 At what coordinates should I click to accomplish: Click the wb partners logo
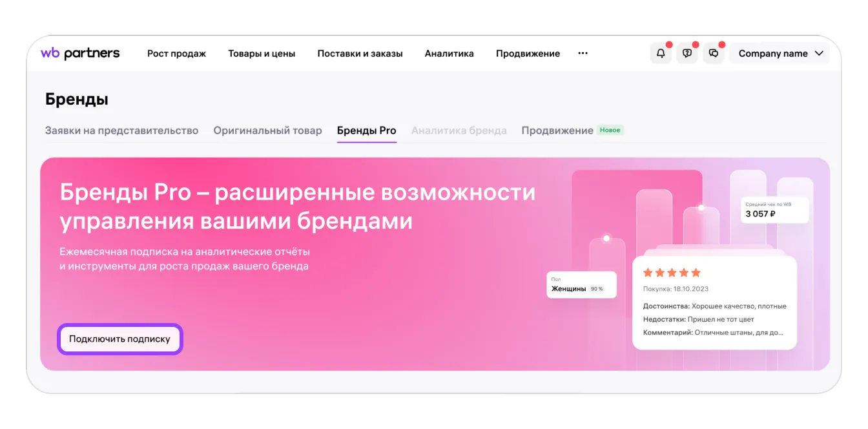tap(80, 54)
